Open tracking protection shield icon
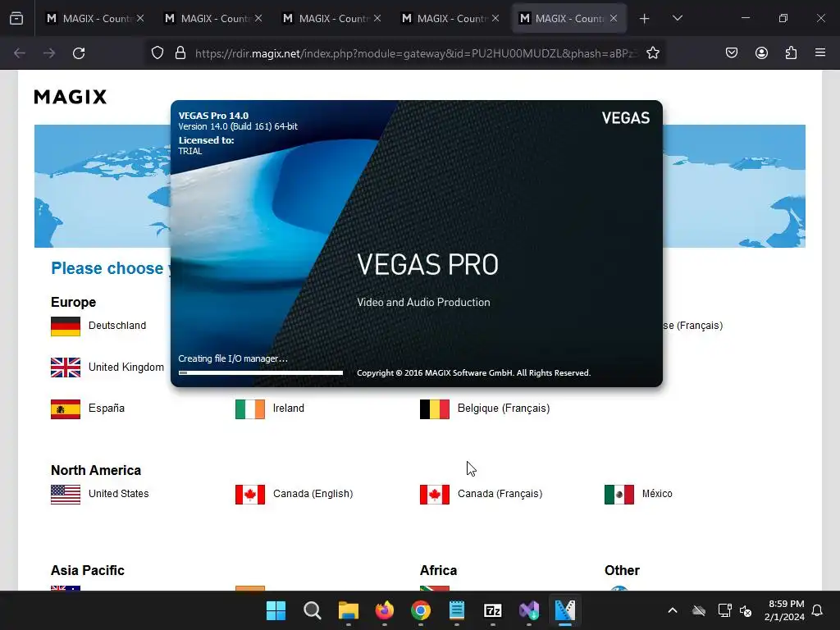 point(157,53)
